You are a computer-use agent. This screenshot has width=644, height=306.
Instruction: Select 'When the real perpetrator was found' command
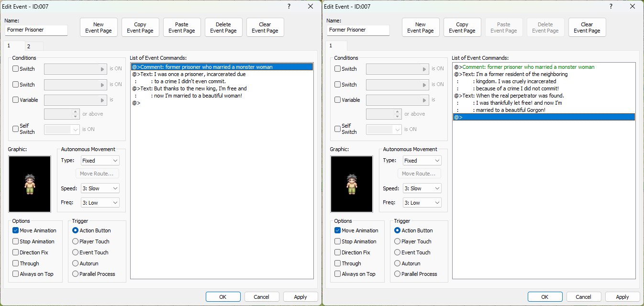[x=544, y=96]
